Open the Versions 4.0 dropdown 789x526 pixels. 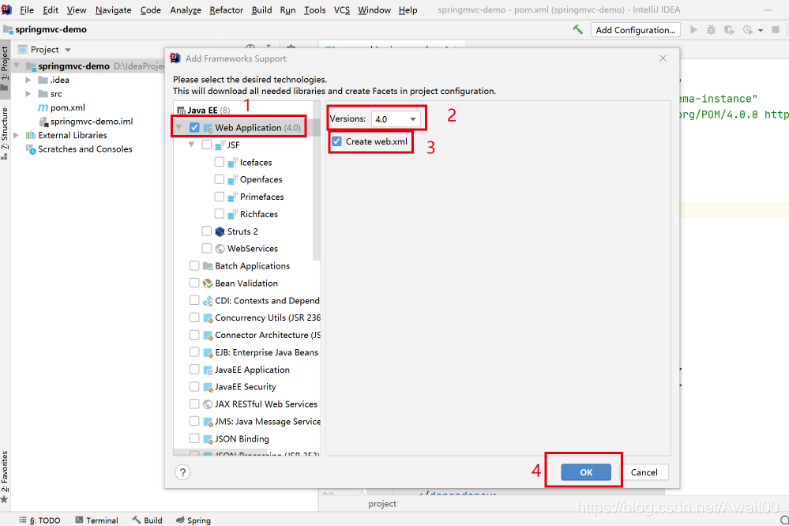click(x=396, y=119)
